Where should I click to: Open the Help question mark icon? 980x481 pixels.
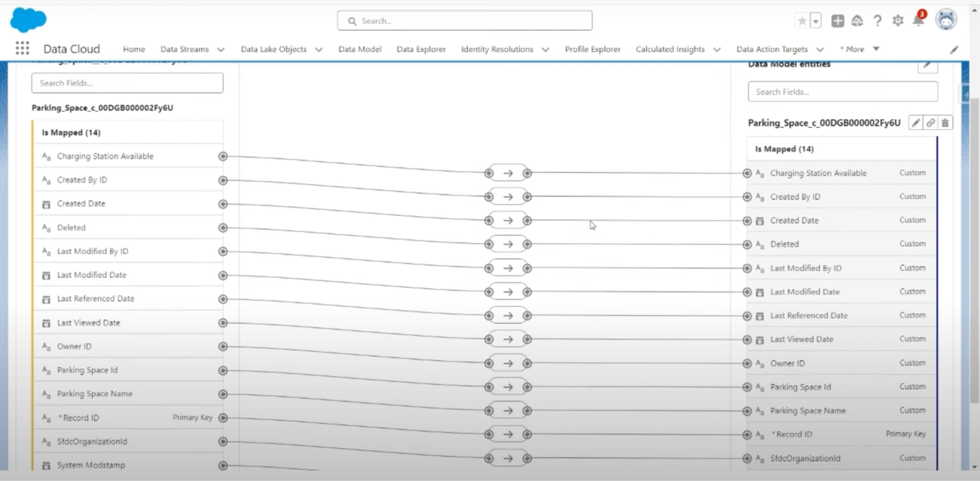[x=878, y=21]
